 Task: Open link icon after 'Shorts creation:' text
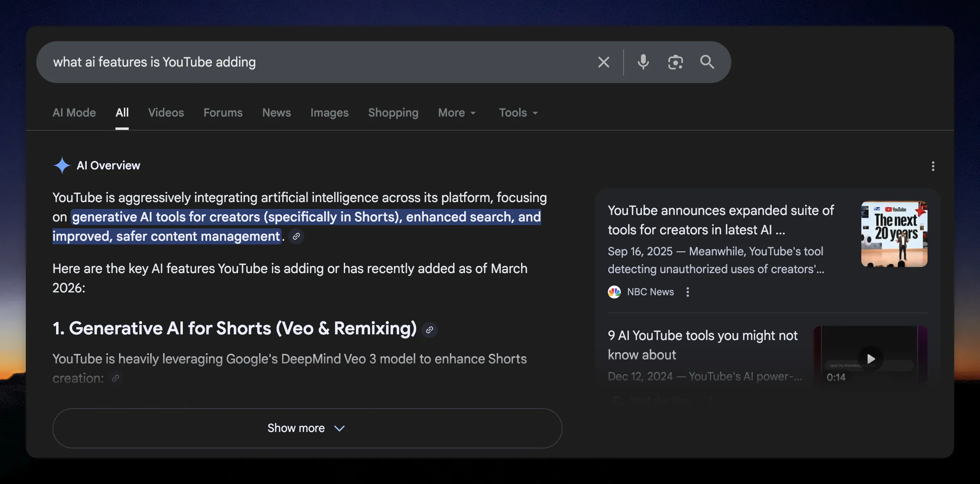pyautogui.click(x=115, y=378)
